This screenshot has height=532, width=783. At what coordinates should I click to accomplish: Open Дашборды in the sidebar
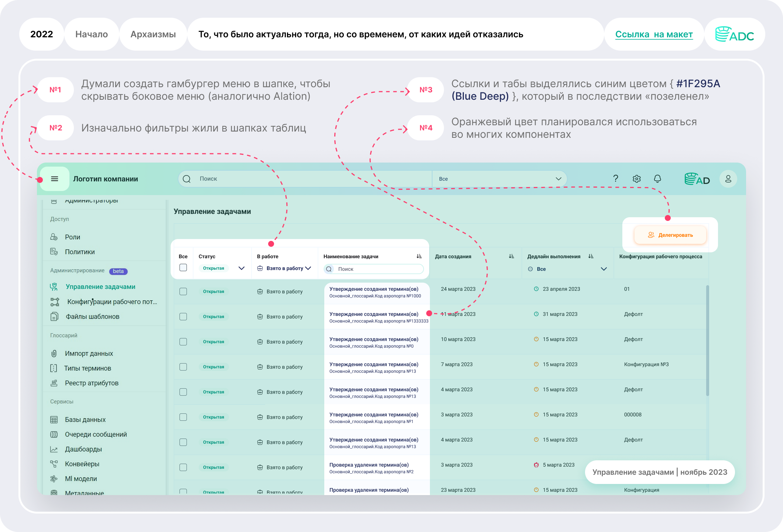coord(83,449)
